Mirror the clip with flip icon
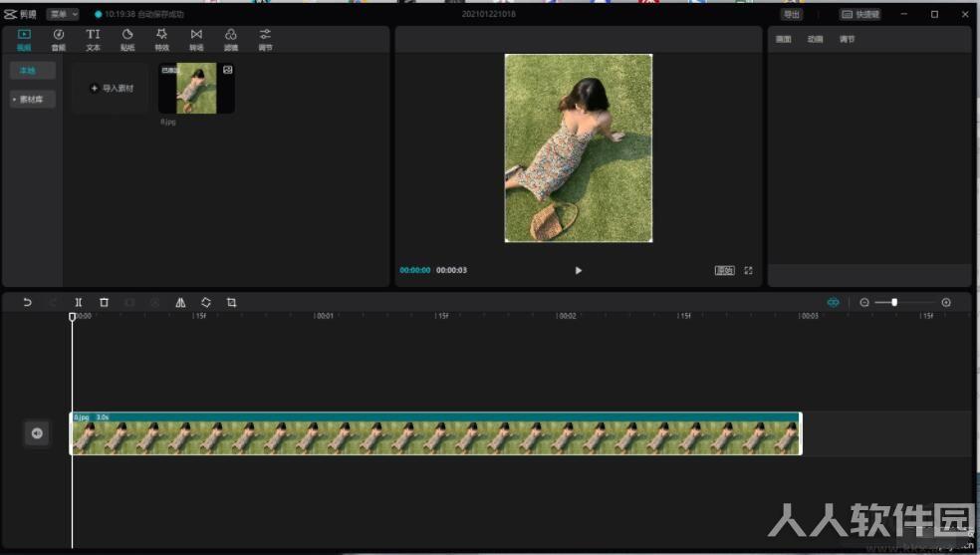980x555 pixels. pos(180,303)
